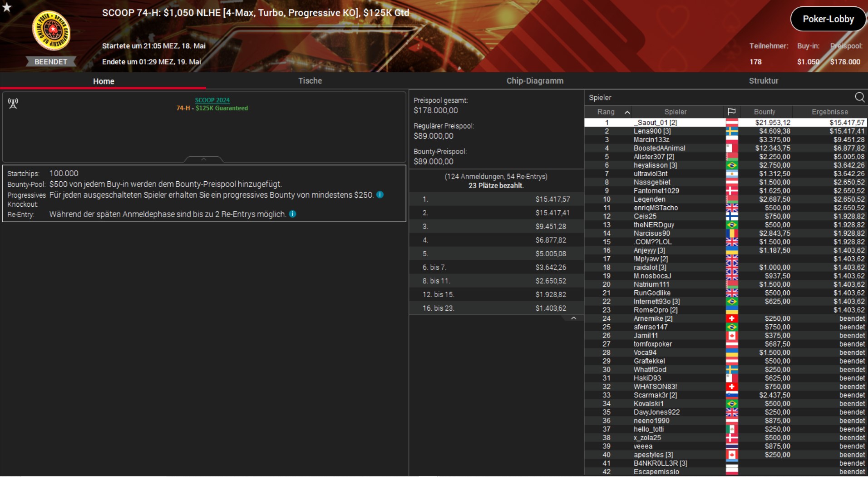868x477 pixels.
Task: Open the Struktur tab
Action: (763, 81)
